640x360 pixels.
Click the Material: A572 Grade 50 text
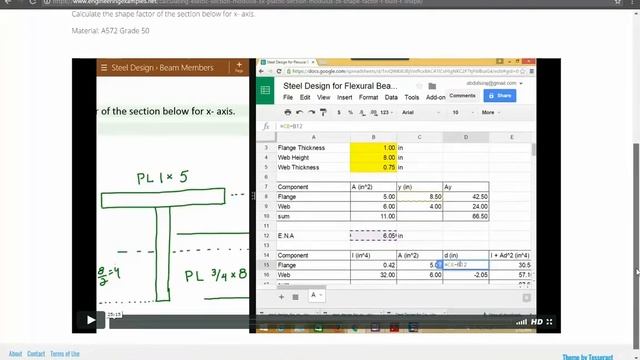pos(111,31)
